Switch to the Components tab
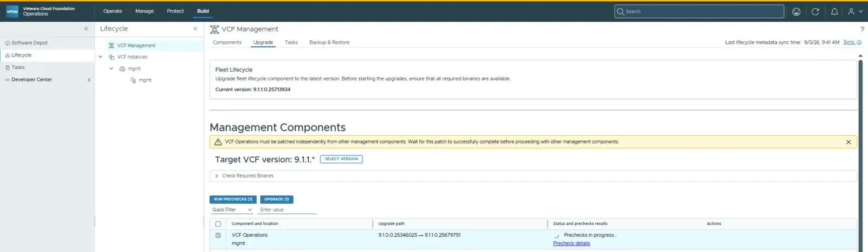This screenshot has width=868, height=252. (x=227, y=42)
